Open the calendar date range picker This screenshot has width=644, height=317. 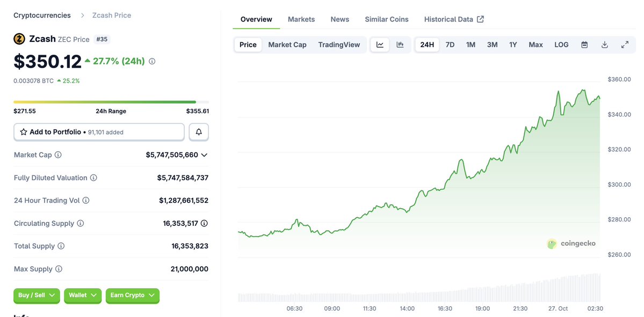(x=584, y=45)
